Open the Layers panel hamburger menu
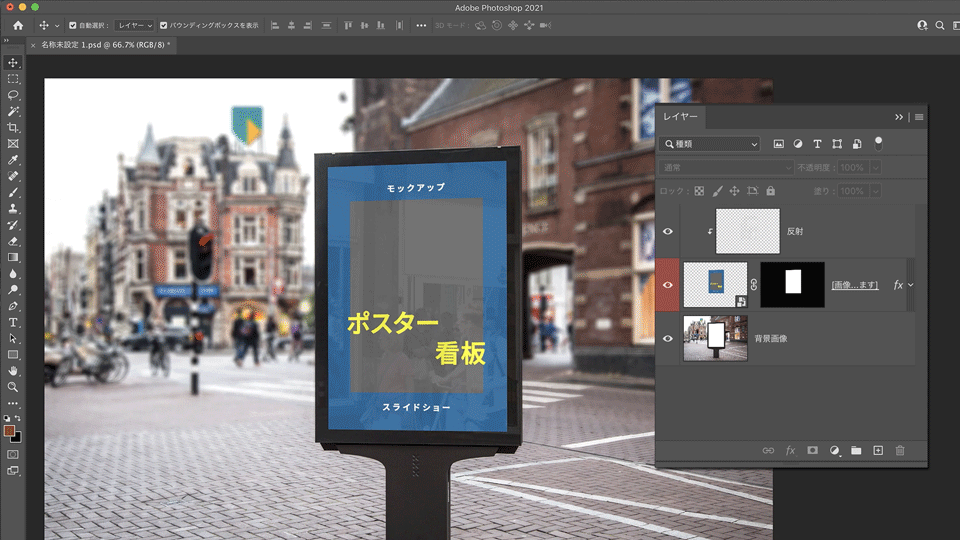Image resolution: width=960 pixels, height=540 pixels. click(919, 117)
